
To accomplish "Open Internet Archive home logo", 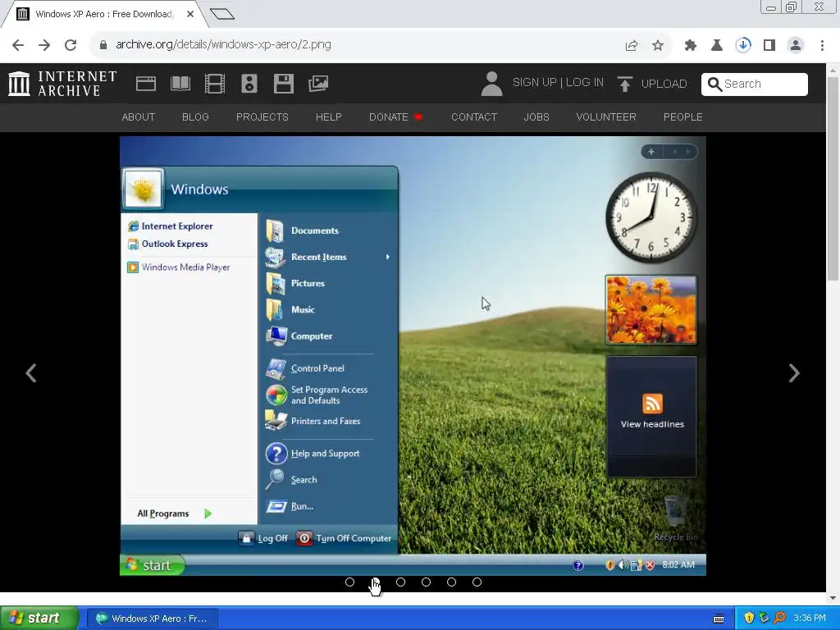I will coord(62,84).
